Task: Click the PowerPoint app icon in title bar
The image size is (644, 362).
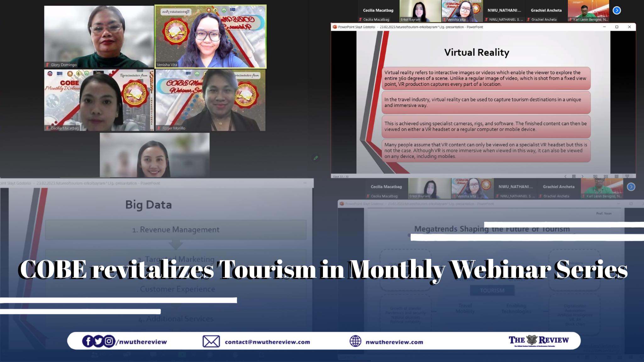Action: click(335, 27)
